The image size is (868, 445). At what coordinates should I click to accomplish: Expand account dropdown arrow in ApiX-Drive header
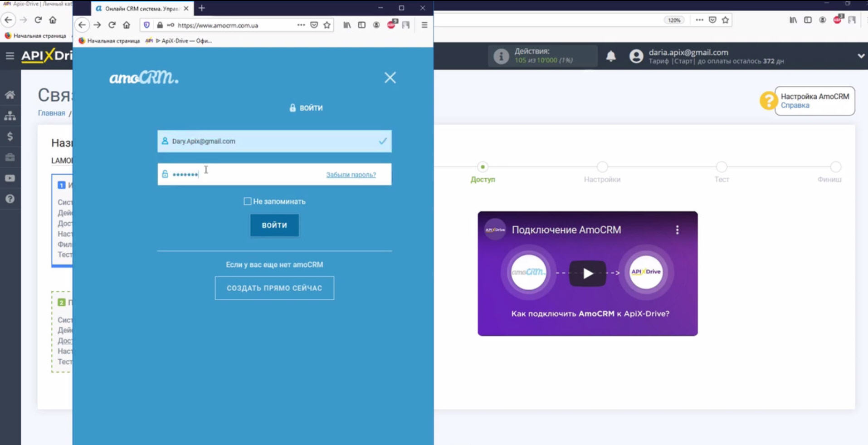[861, 56]
